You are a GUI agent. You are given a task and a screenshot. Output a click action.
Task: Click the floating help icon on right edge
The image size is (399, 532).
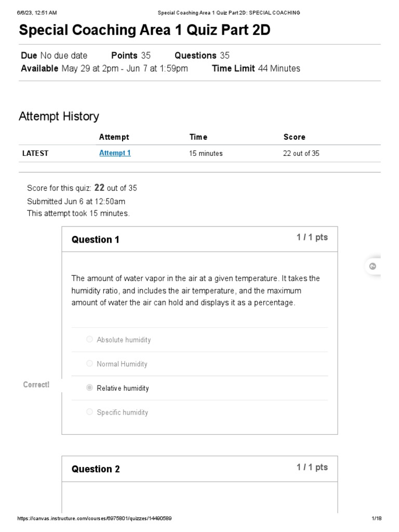(x=373, y=267)
